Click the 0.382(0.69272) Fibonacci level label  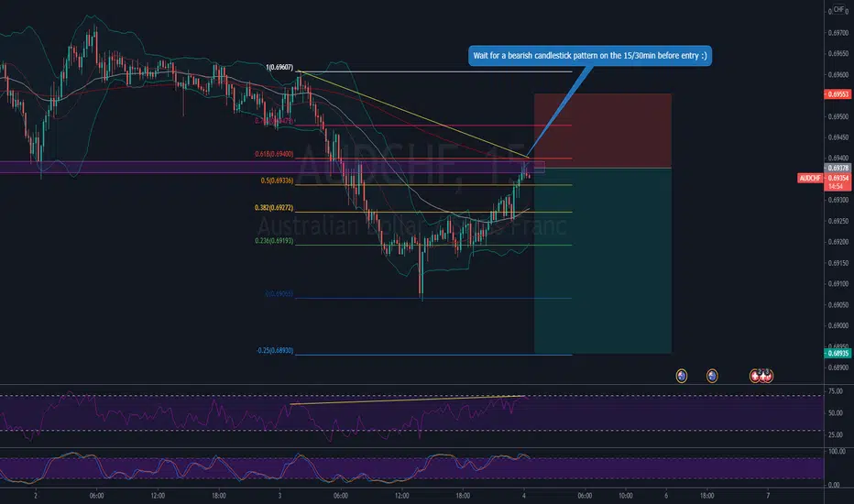[273, 208]
